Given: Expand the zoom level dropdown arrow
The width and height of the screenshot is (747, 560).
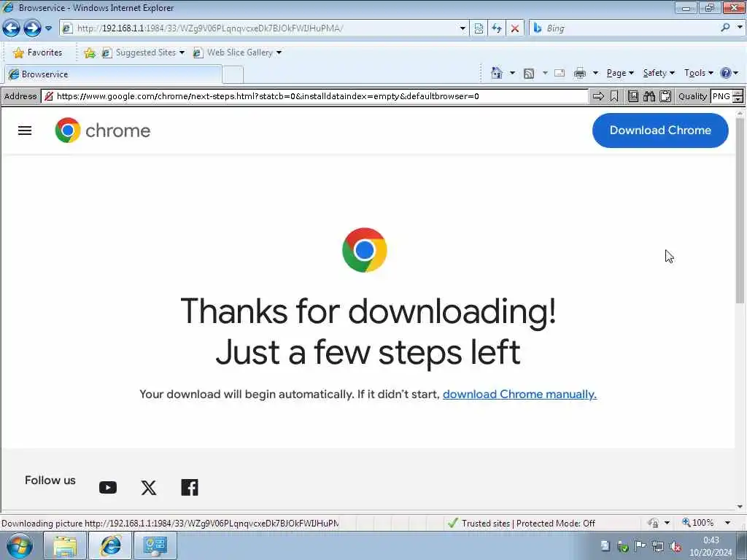Looking at the screenshot, I should (x=727, y=523).
